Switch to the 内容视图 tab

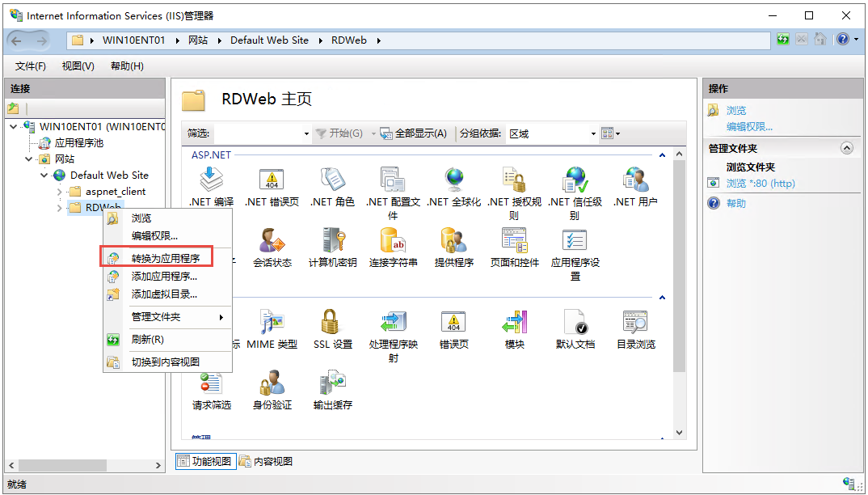point(266,461)
